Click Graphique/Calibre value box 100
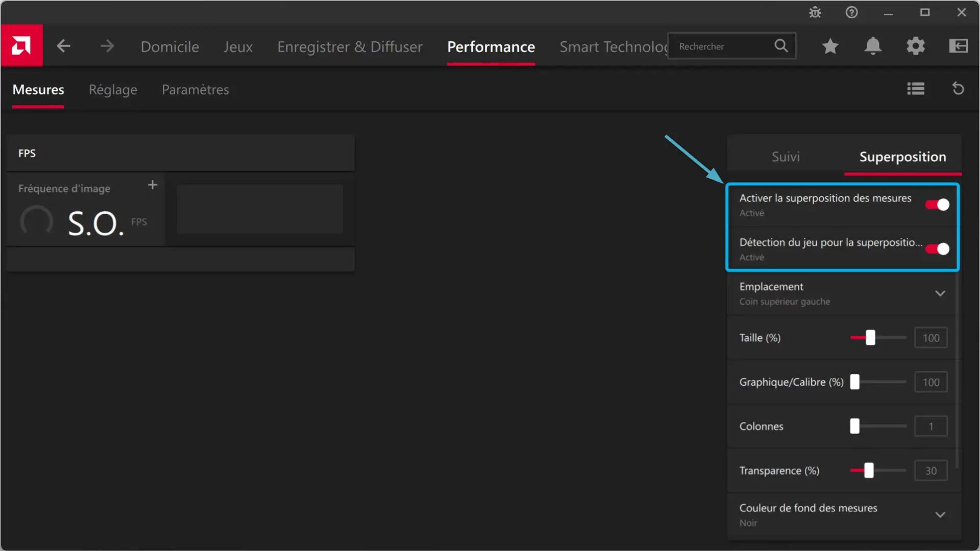This screenshot has height=551, width=980. 931,382
